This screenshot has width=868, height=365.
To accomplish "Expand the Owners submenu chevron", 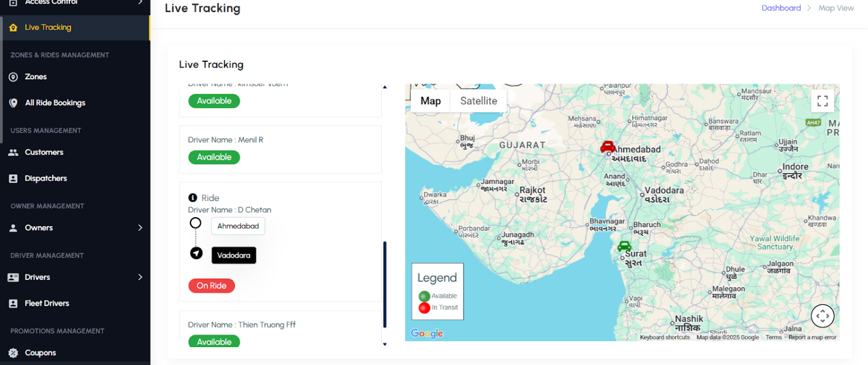I will [140, 228].
